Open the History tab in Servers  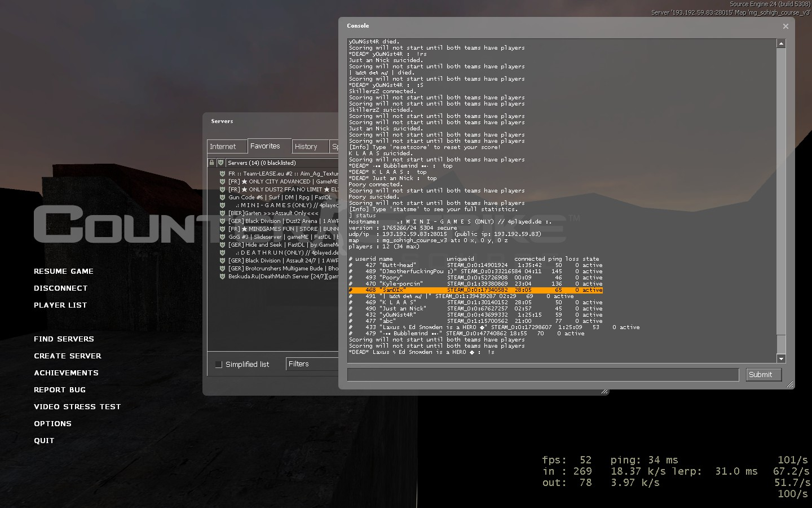click(310, 147)
